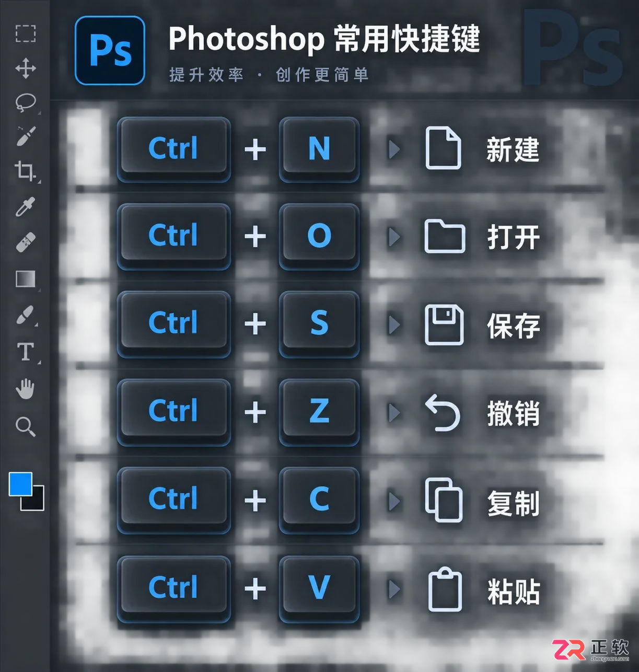
Task: Click the V key
Action: [x=319, y=589]
